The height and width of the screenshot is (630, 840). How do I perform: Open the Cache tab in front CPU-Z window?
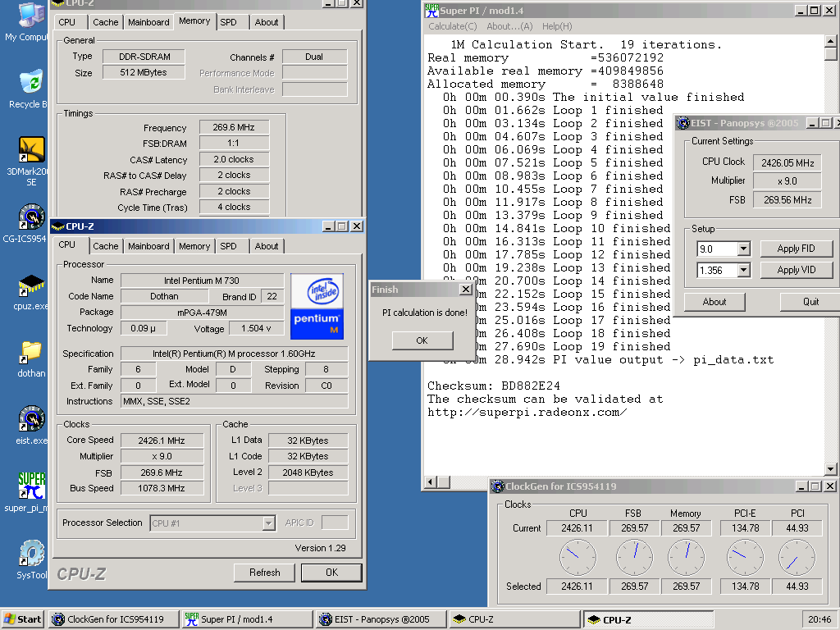[x=105, y=246]
